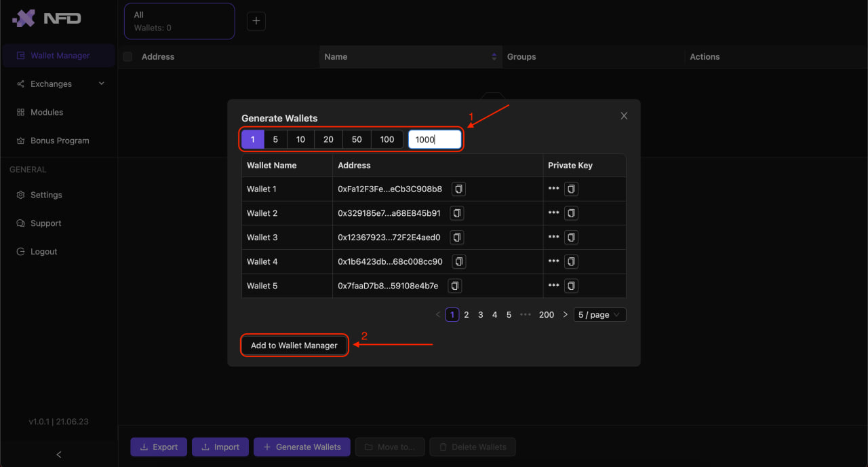Image resolution: width=868 pixels, height=467 pixels.
Task: Select 10 wallets count option
Action: pyautogui.click(x=300, y=139)
